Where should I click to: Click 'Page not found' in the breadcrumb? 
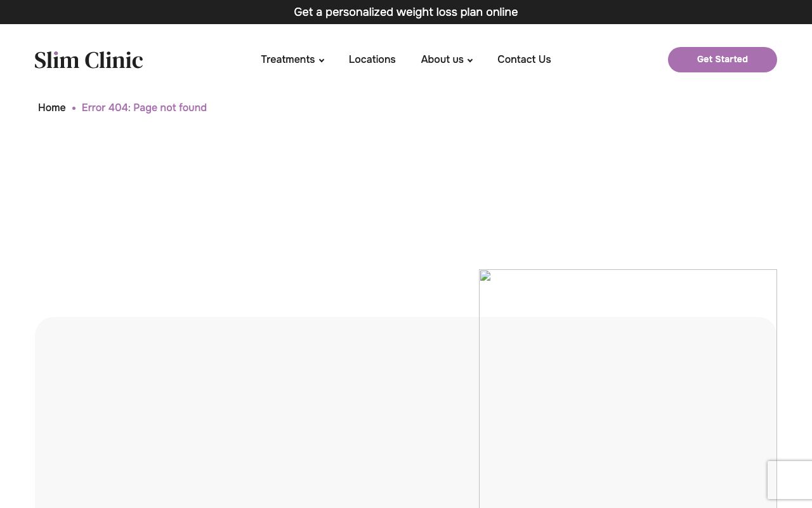(170, 107)
